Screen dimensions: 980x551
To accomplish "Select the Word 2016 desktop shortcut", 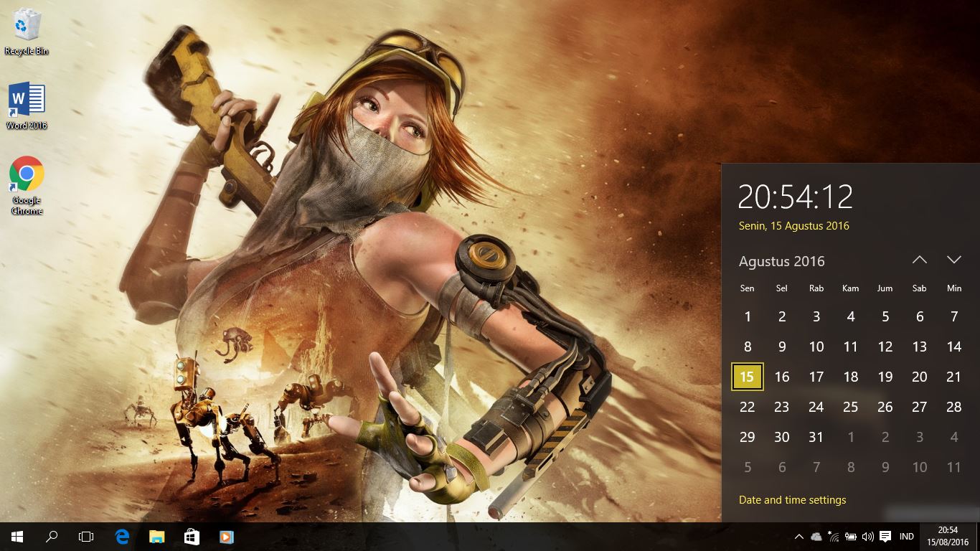I will (27, 106).
